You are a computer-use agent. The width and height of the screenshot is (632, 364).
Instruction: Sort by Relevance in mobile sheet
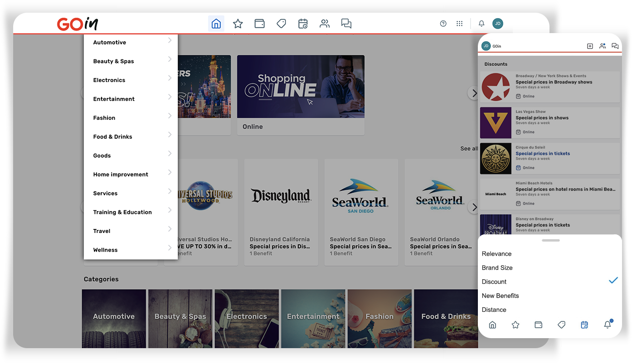click(x=550, y=254)
